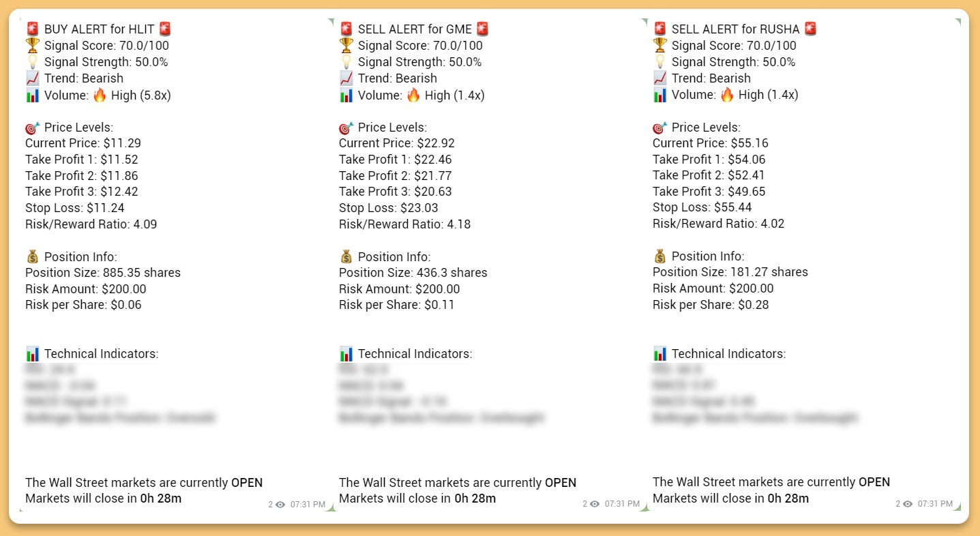Viewport: 980px width, 536px height.
Task: Click 'Current Price: $22.92'
Action: pyautogui.click(x=397, y=143)
